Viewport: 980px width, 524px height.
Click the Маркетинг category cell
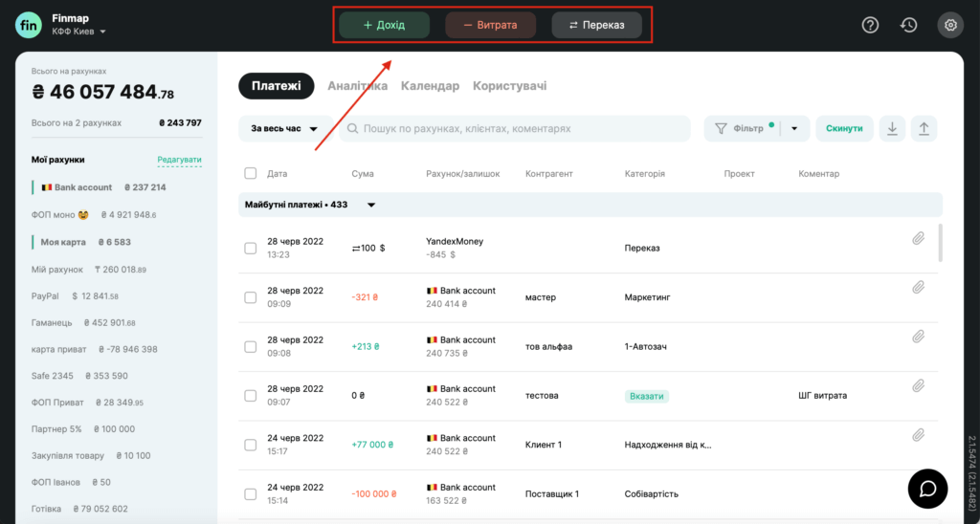tap(648, 297)
